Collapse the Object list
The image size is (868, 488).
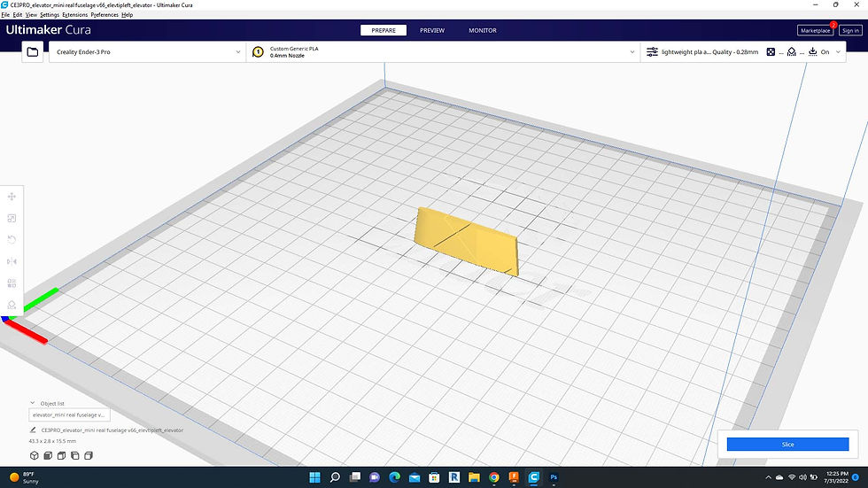pyautogui.click(x=33, y=403)
